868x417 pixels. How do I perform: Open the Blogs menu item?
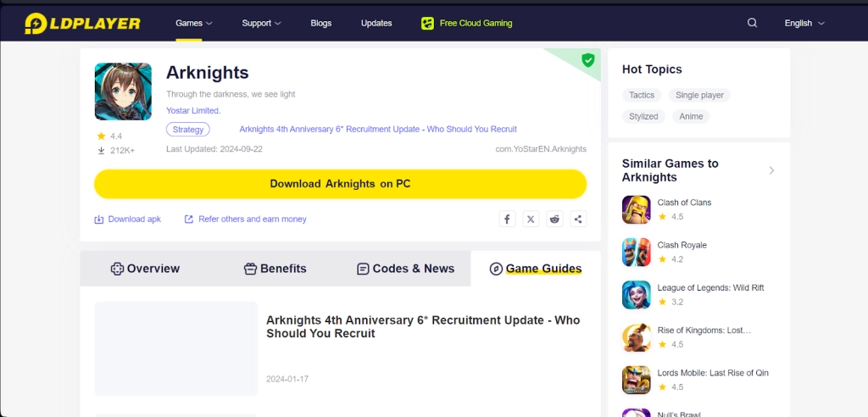tap(321, 23)
